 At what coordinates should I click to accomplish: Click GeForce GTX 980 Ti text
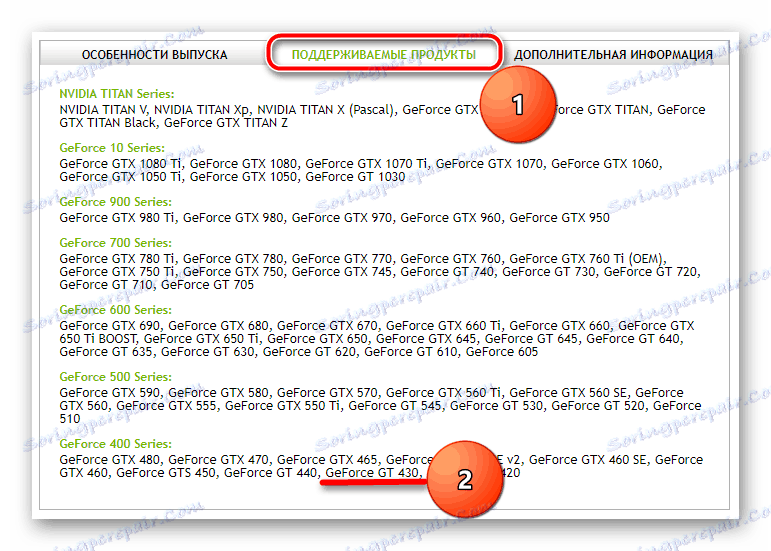(117, 218)
